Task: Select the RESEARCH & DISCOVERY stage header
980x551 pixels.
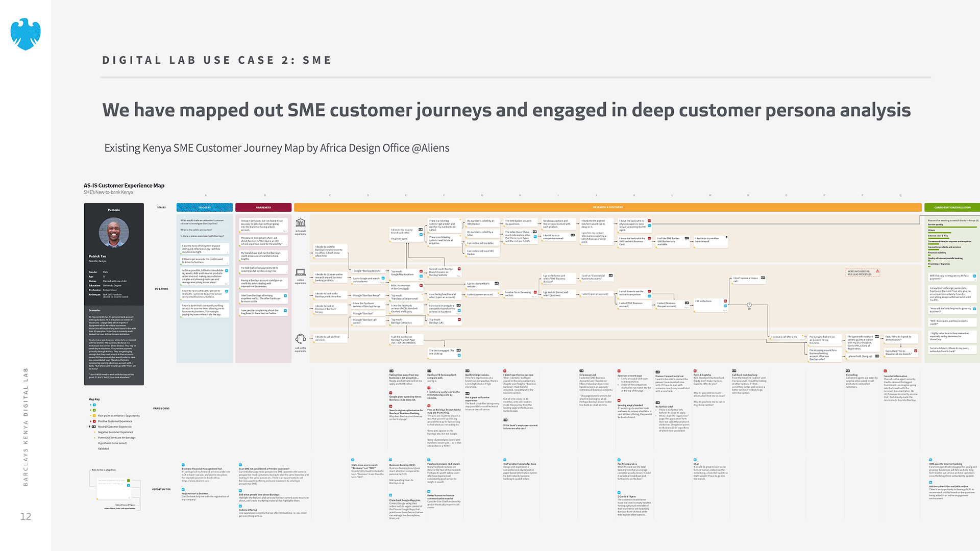Action: [608, 208]
